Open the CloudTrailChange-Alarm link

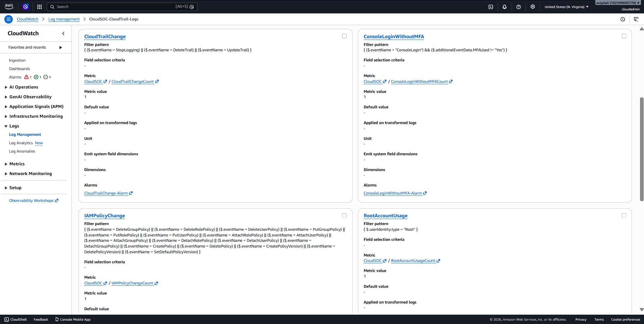click(x=108, y=193)
